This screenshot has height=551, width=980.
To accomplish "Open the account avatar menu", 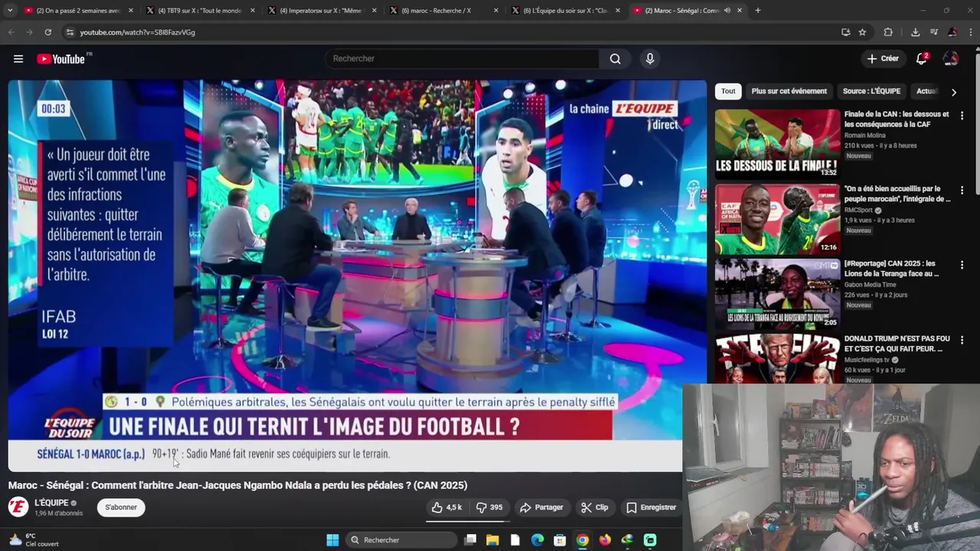I will 950,59.
